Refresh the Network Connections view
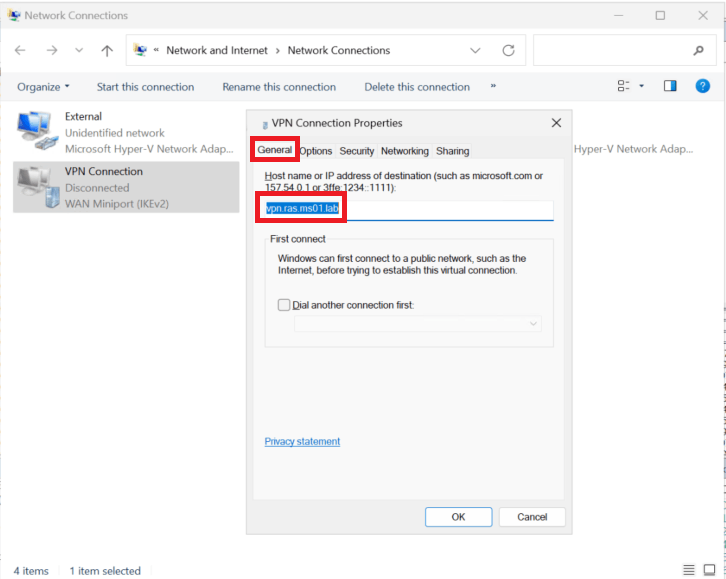Image resolution: width=726 pixels, height=579 pixels. pos(508,50)
